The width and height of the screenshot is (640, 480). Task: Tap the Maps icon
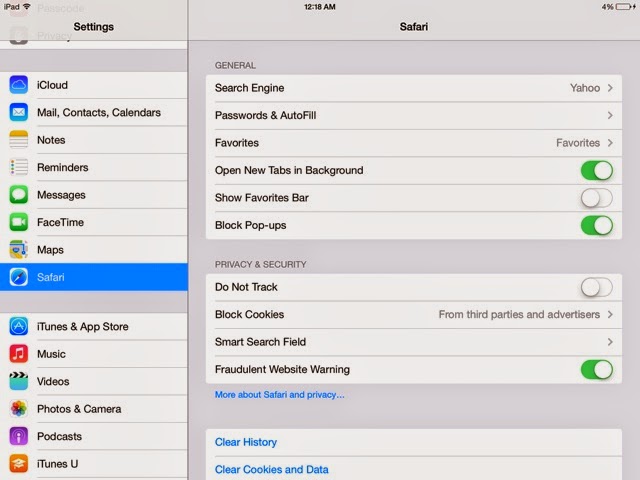pos(19,249)
